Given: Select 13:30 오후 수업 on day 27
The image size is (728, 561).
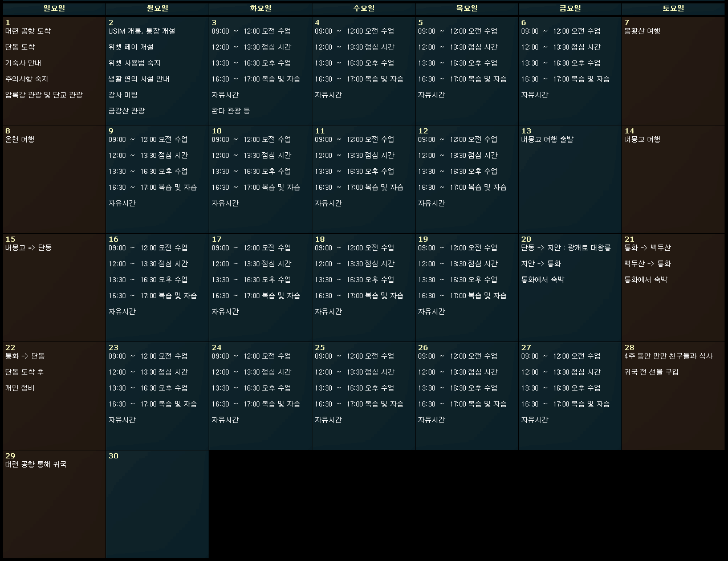Looking at the screenshot, I should click(x=561, y=388).
